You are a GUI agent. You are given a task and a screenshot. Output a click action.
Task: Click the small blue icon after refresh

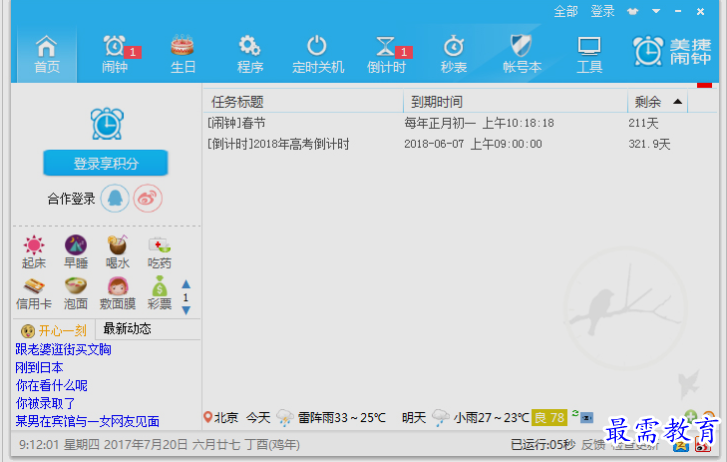click(587, 418)
